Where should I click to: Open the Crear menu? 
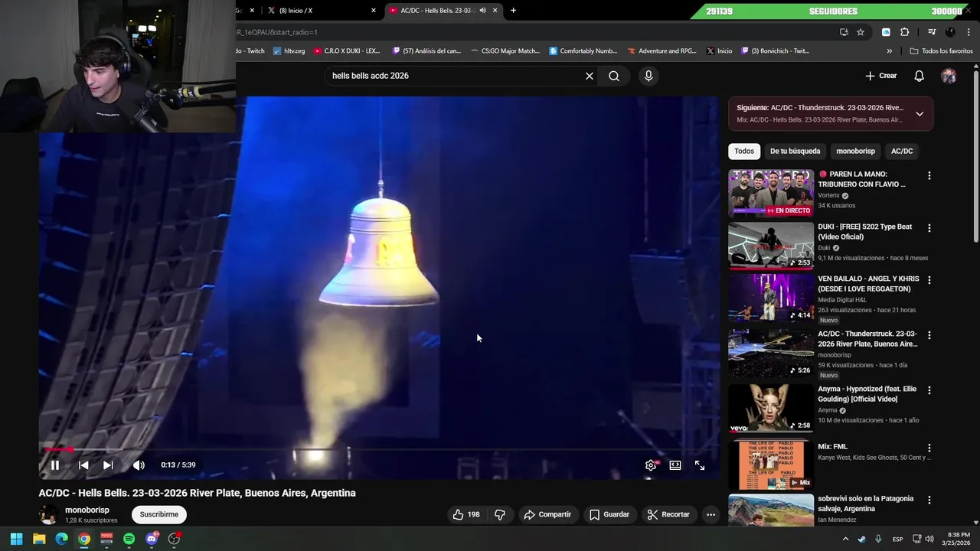(x=881, y=76)
